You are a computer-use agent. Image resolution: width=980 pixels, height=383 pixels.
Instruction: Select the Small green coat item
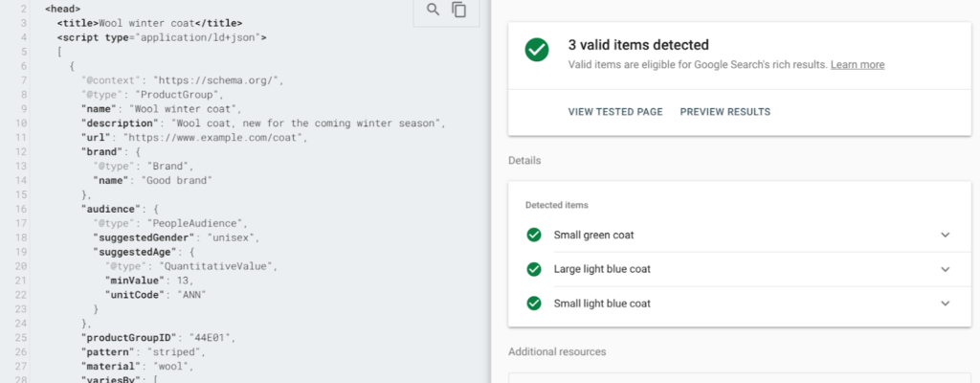click(593, 235)
